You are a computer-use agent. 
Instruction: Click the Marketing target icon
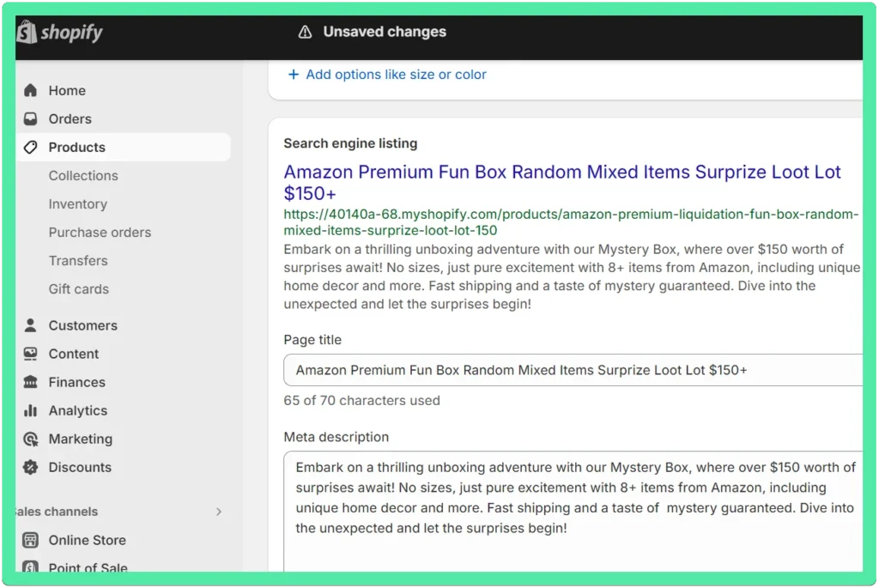(30, 439)
